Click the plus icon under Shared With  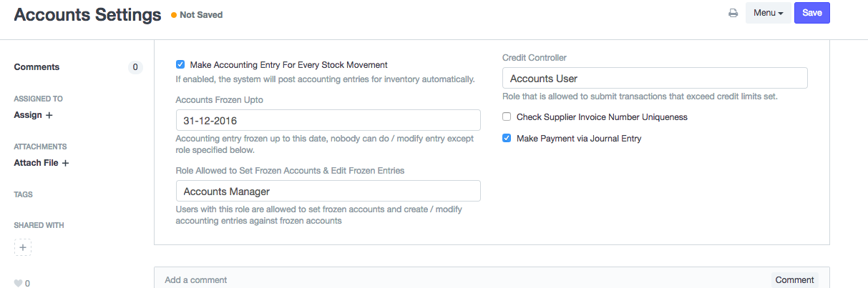tap(22, 247)
